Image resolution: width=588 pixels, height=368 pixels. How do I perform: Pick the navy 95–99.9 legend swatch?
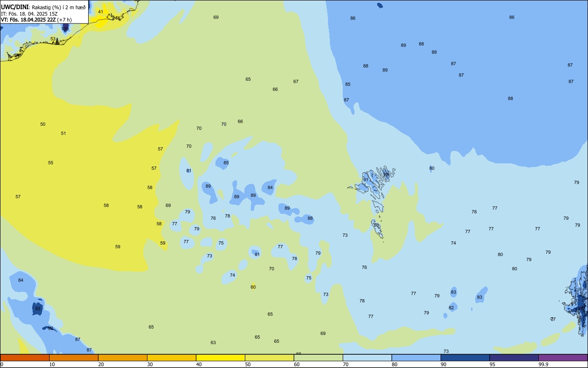514,357
